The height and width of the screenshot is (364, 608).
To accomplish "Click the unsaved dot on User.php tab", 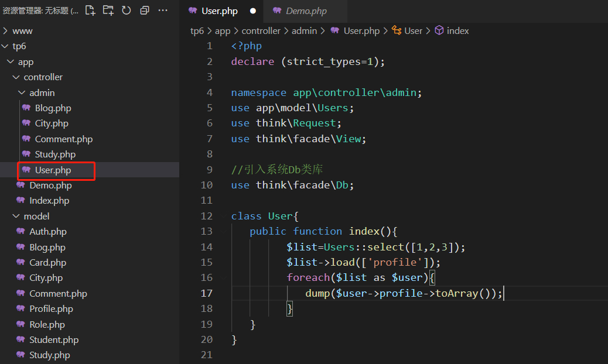I will (253, 11).
